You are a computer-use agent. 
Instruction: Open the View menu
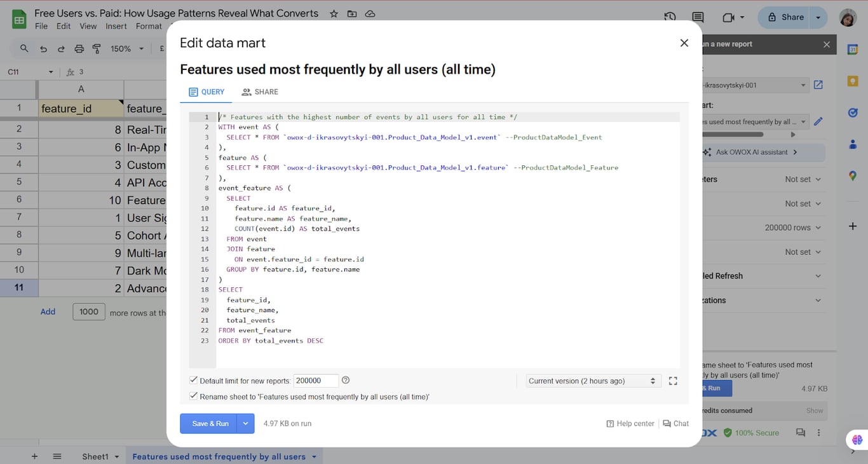(x=88, y=26)
